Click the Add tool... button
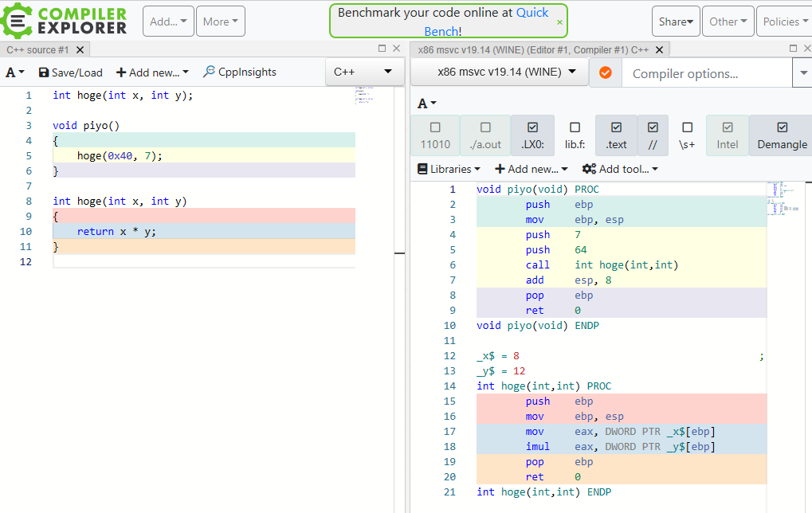 (x=620, y=169)
